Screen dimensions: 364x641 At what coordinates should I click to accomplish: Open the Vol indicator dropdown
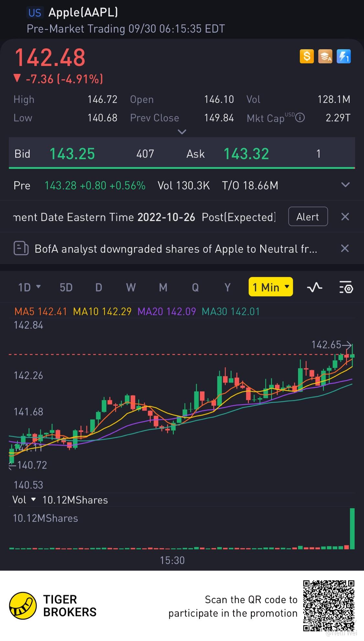tap(24, 500)
